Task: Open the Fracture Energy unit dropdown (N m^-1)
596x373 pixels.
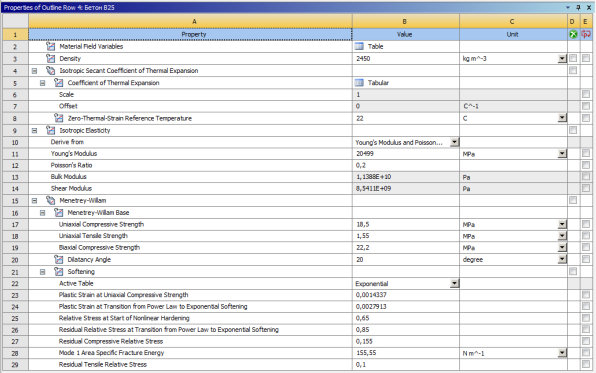Action: [562, 353]
